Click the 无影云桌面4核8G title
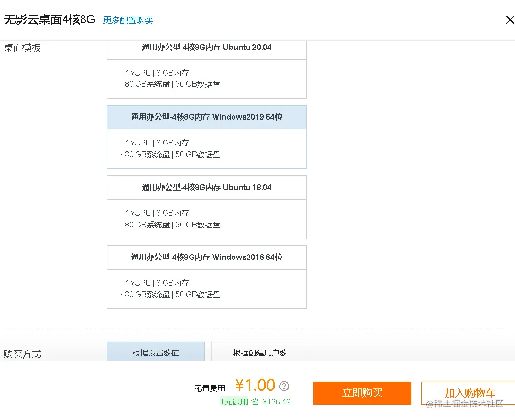 point(50,20)
